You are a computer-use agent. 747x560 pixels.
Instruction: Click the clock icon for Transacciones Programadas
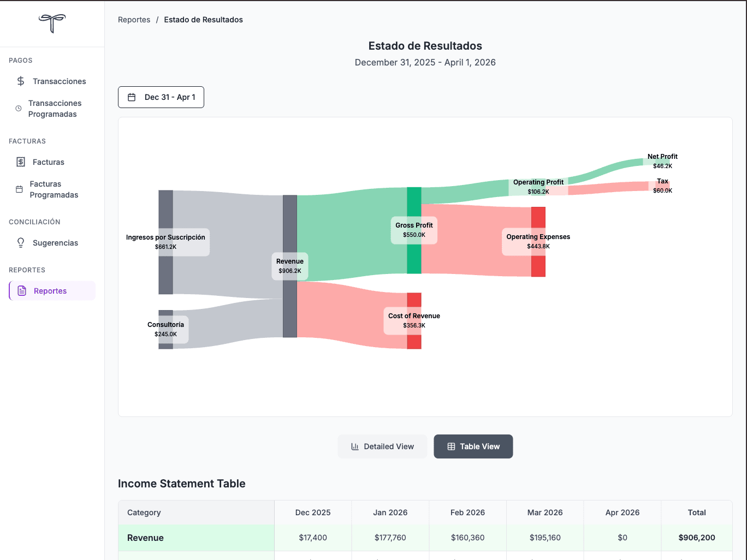(x=19, y=109)
